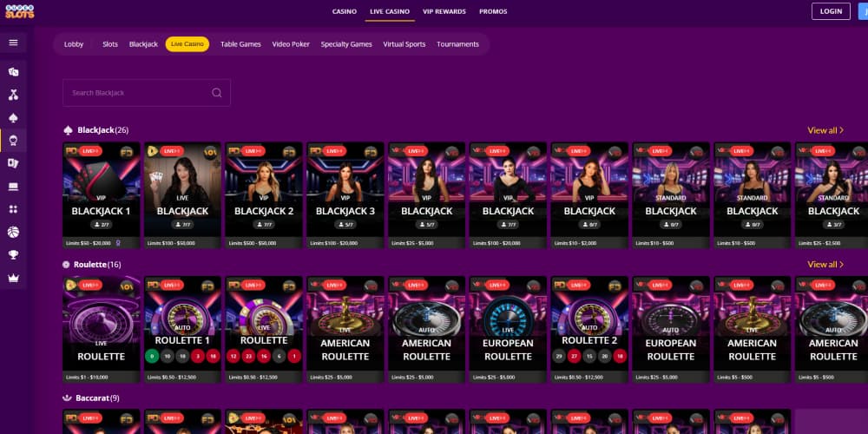Image resolution: width=868 pixels, height=434 pixels.
Task: Click the seats badge 2/7 on Blackjack 1
Action: tap(101, 225)
